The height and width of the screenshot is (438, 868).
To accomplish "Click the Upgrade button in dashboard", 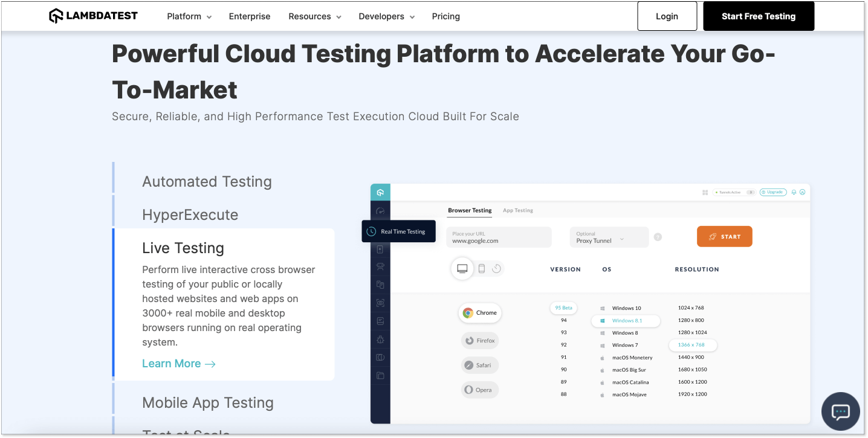I will pyautogui.click(x=773, y=192).
